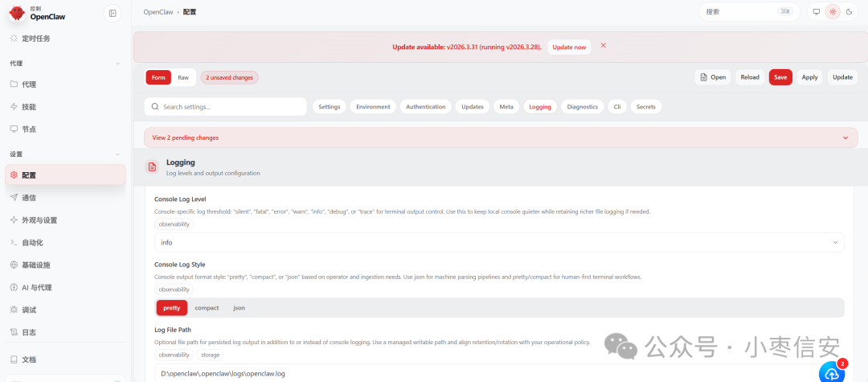Open the Console Log Level dropdown
Image resolution: width=868 pixels, height=382 pixels.
pyautogui.click(x=499, y=243)
